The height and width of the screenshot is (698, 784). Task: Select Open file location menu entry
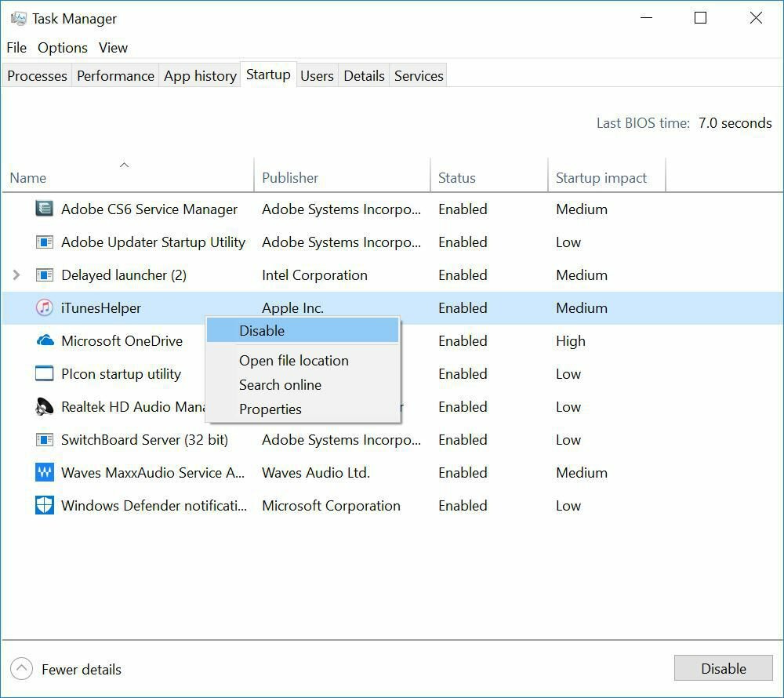coord(293,361)
